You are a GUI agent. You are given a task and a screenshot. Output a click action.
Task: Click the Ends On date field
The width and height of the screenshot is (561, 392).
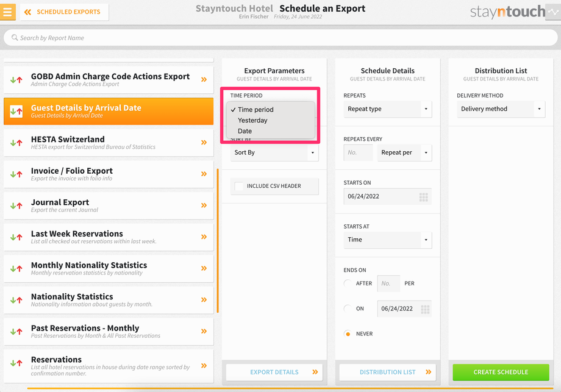tap(404, 308)
